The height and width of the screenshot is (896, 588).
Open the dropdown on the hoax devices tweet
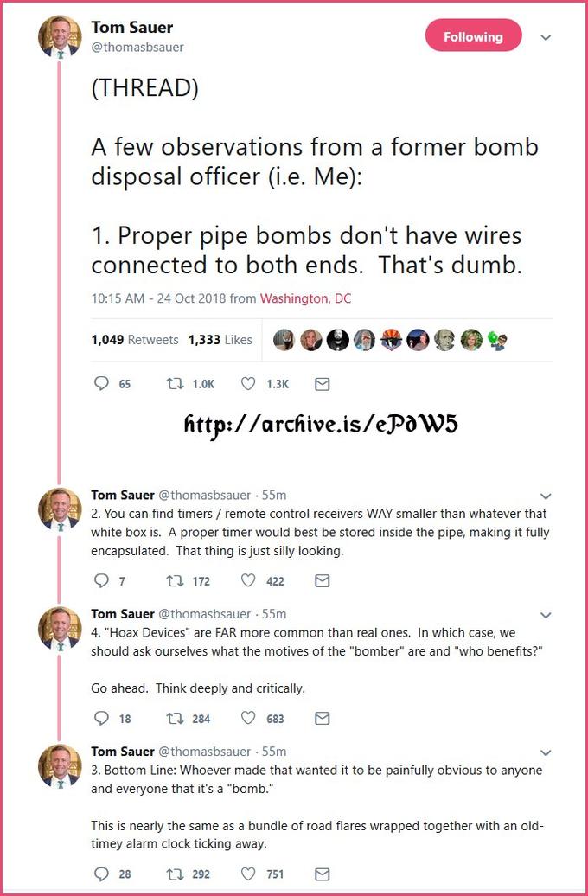click(x=546, y=615)
